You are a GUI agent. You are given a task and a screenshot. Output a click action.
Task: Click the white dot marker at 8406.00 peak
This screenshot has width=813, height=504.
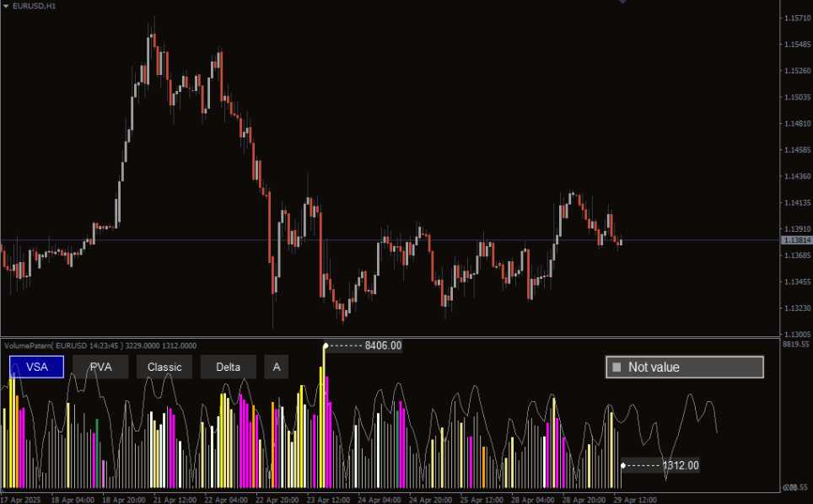coord(326,346)
